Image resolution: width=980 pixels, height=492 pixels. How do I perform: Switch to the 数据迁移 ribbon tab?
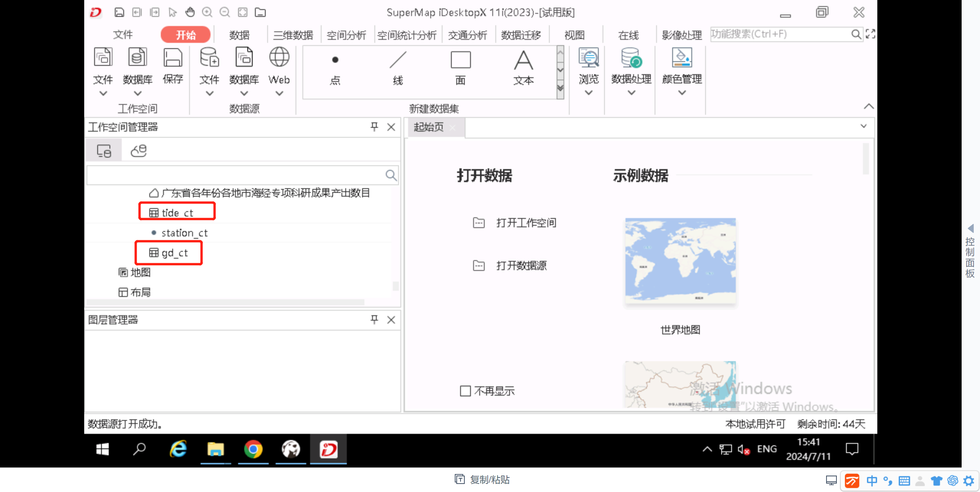click(521, 35)
